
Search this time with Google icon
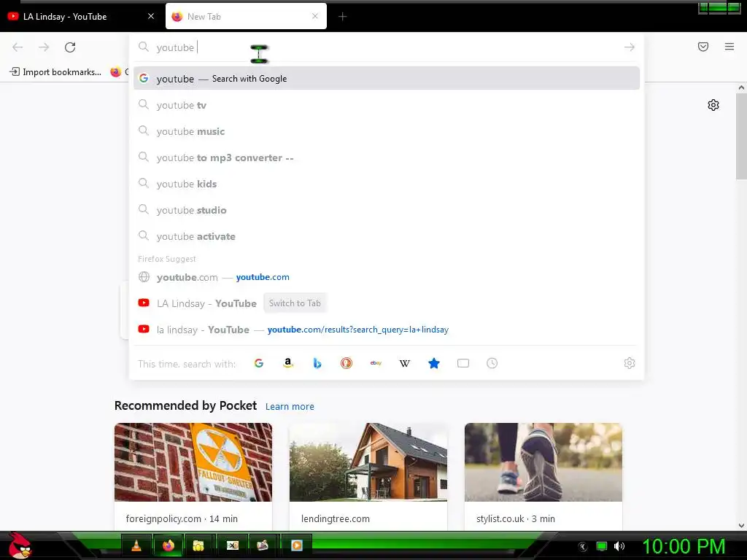tap(259, 363)
